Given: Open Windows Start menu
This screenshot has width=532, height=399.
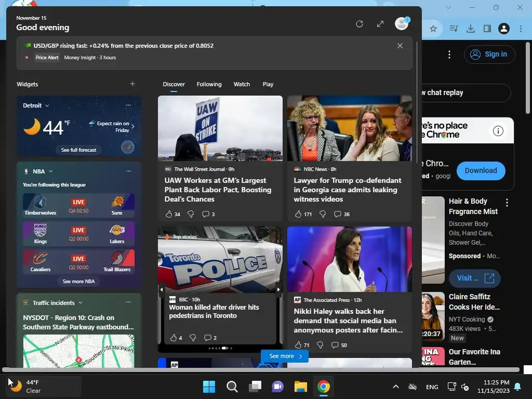Looking at the screenshot, I should pyautogui.click(x=209, y=387).
